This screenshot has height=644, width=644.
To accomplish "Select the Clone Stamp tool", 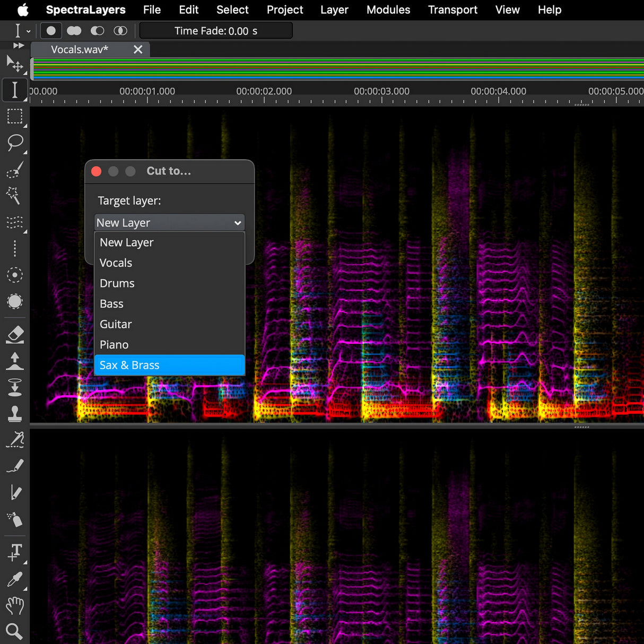I will tap(15, 414).
